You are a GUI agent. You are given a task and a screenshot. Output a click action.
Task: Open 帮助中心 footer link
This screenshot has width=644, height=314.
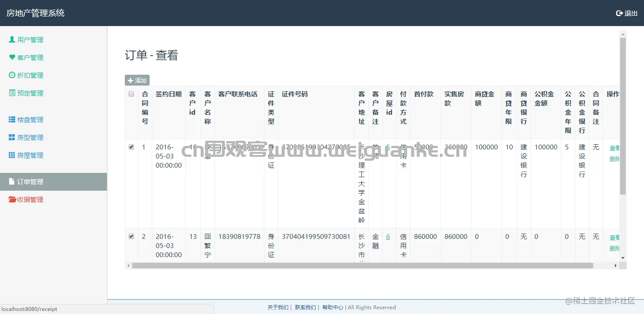pyautogui.click(x=333, y=307)
